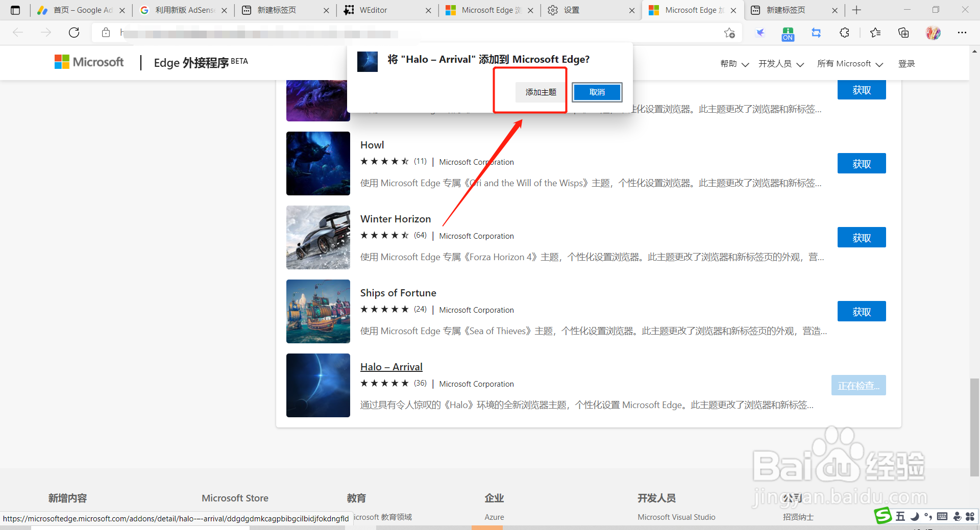Get the Ships of Fortune theme
This screenshot has width=980, height=530.
[x=862, y=312]
